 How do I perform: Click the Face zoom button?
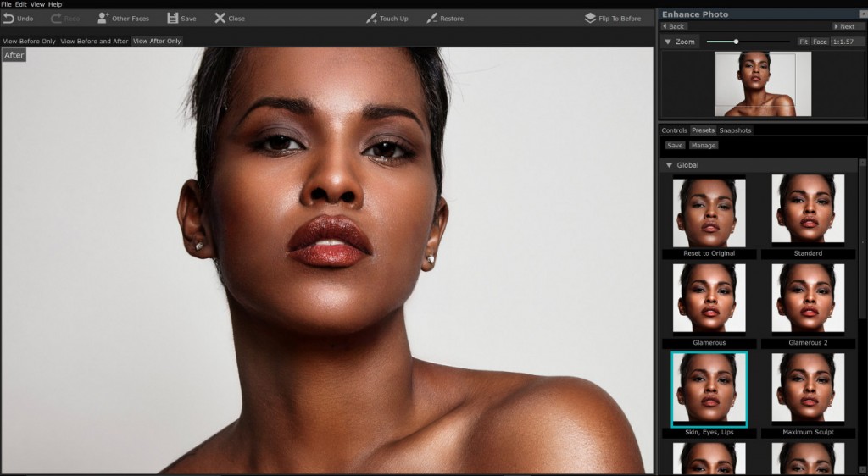point(820,42)
